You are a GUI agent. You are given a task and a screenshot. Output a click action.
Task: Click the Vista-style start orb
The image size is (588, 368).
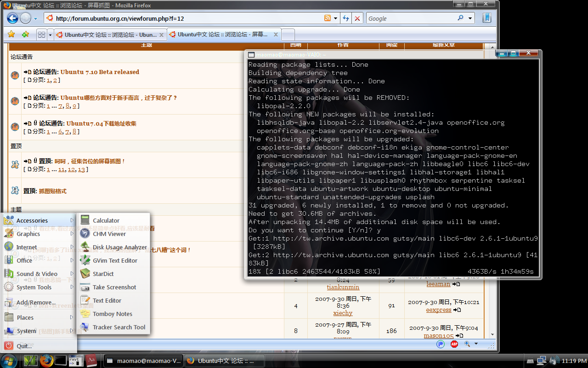(x=9, y=360)
